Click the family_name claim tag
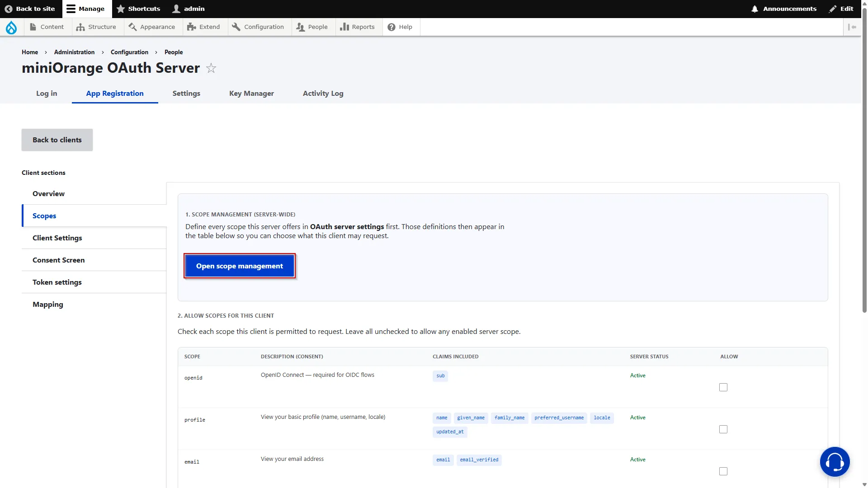 coord(509,418)
